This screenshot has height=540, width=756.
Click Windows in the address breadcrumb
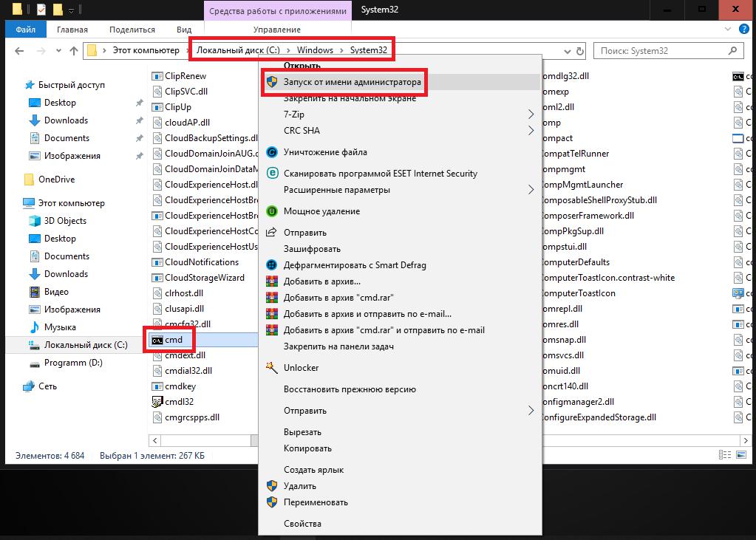pos(315,50)
